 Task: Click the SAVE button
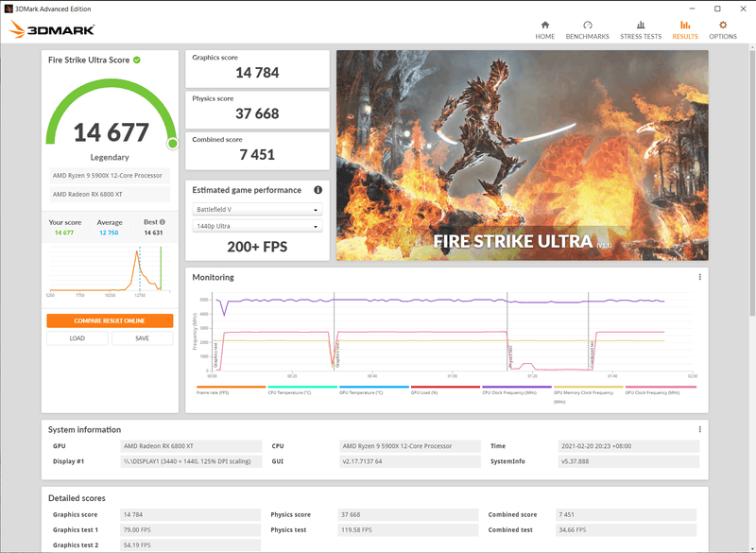pos(143,338)
